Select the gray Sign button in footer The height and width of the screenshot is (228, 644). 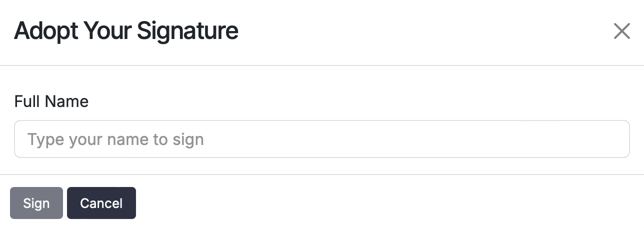point(36,203)
